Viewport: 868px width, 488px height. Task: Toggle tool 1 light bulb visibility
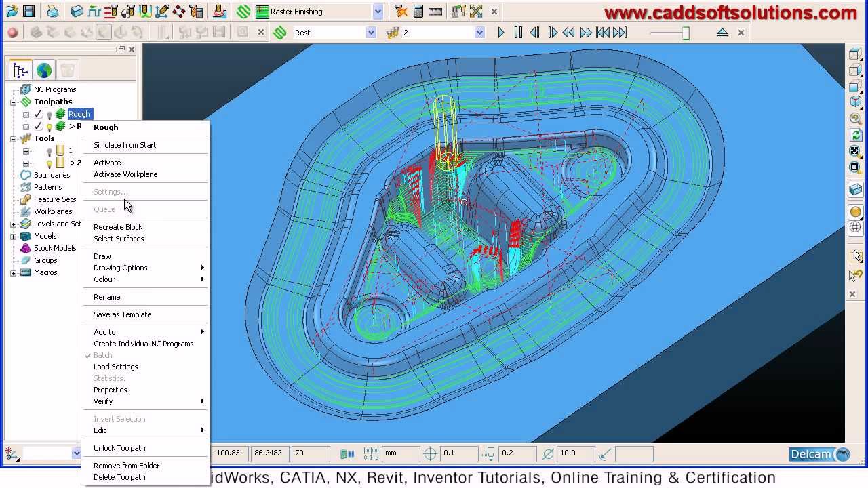click(49, 151)
